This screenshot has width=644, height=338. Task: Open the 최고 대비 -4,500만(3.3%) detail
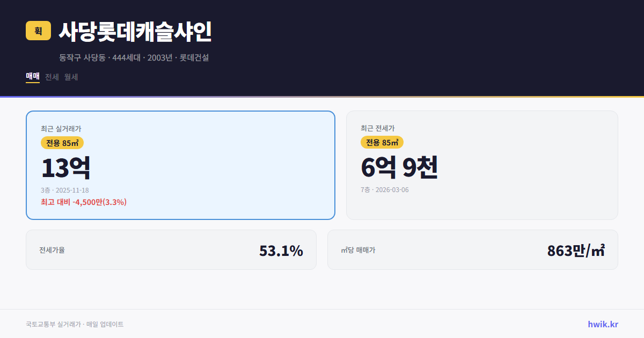[x=84, y=202]
